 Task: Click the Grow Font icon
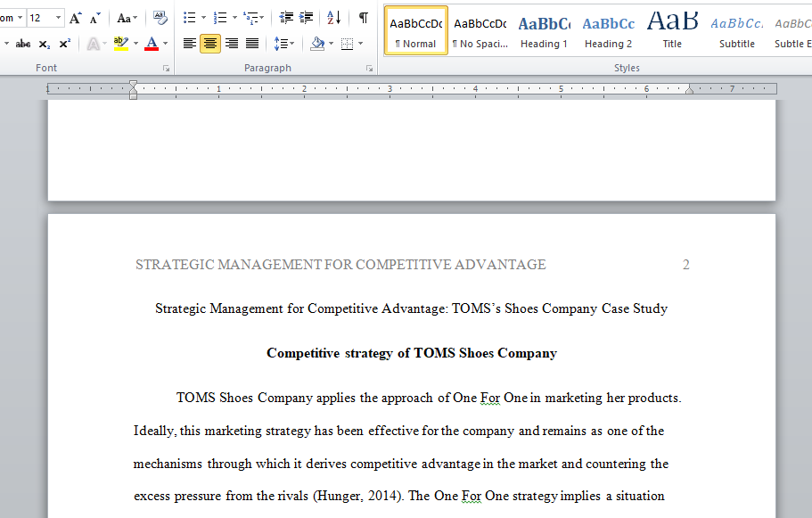(76, 18)
